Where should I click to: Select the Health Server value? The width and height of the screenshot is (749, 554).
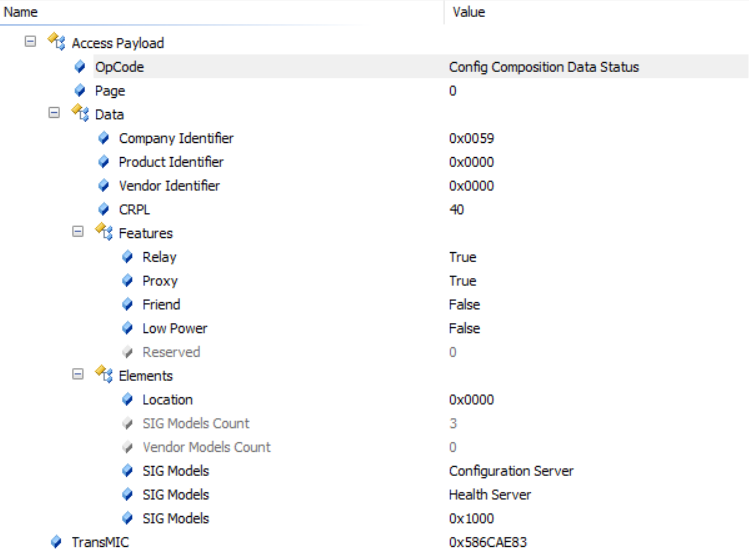[x=490, y=494]
